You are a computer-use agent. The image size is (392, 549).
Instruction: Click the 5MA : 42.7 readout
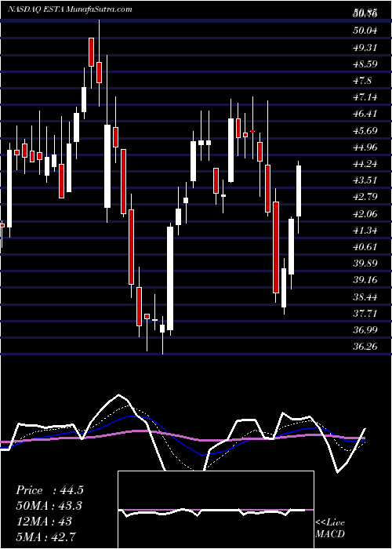click(x=46, y=536)
